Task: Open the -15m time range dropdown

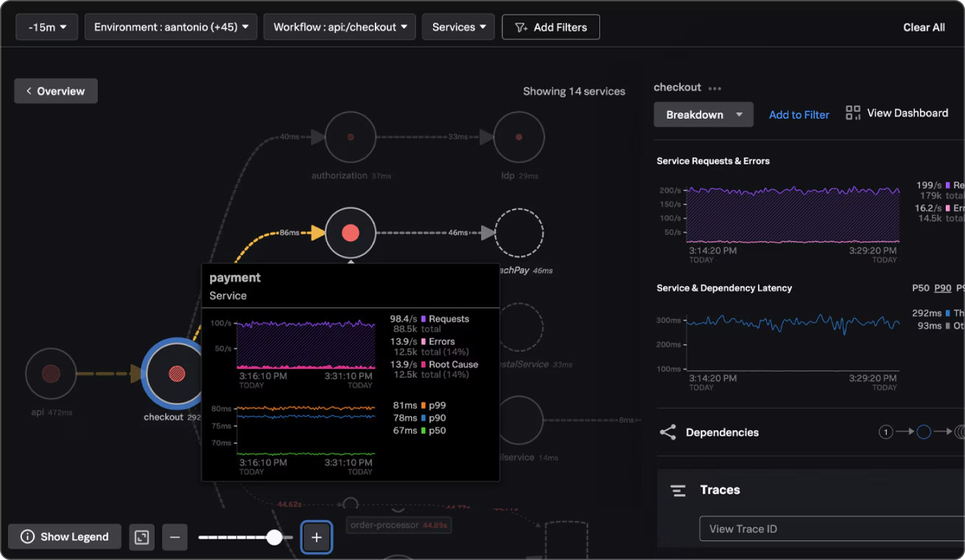Action: click(47, 27)
